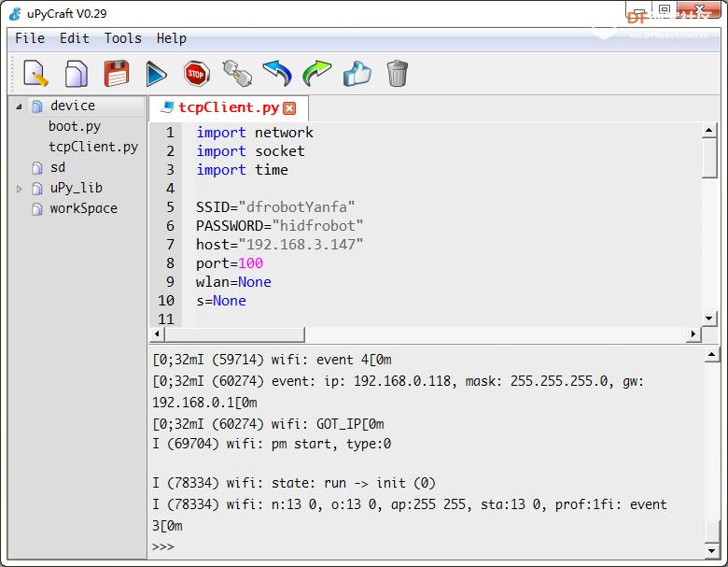Click editor horizontal scrollbar thumb
Image resolution: width=728 pixels, height=567 pixels.
(235, 333)
